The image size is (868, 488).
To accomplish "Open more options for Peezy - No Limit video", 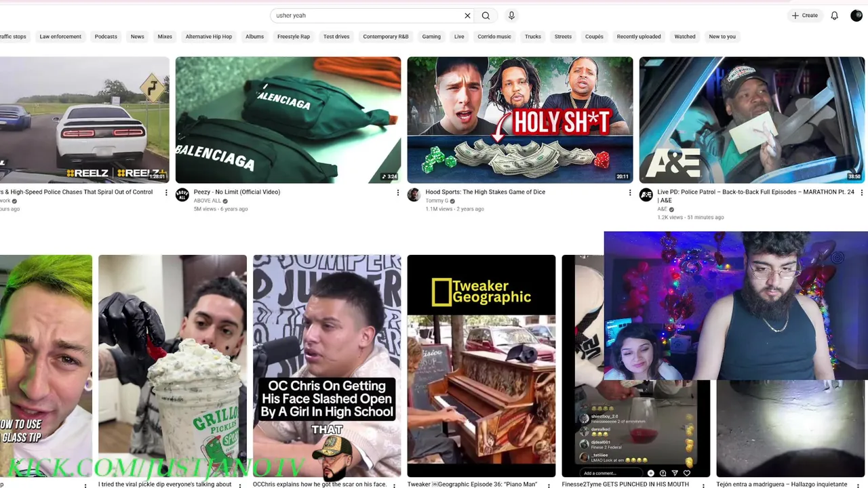I will [x=398, y=193].
